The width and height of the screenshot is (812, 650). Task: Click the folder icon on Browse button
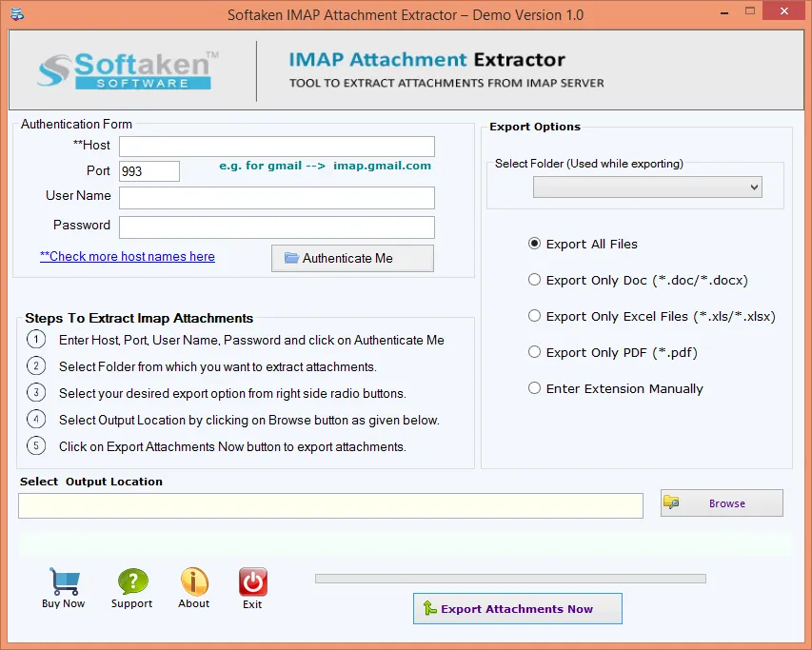pyautogui.click(x=671, y=502)
